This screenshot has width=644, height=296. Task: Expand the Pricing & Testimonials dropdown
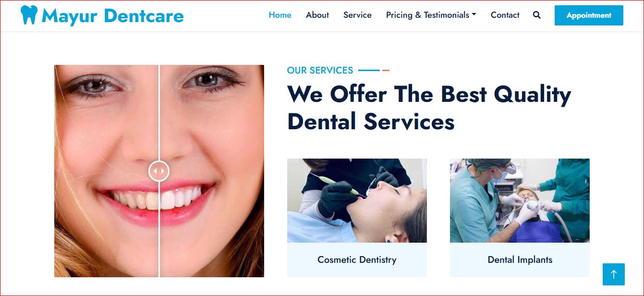click(431, 15)
